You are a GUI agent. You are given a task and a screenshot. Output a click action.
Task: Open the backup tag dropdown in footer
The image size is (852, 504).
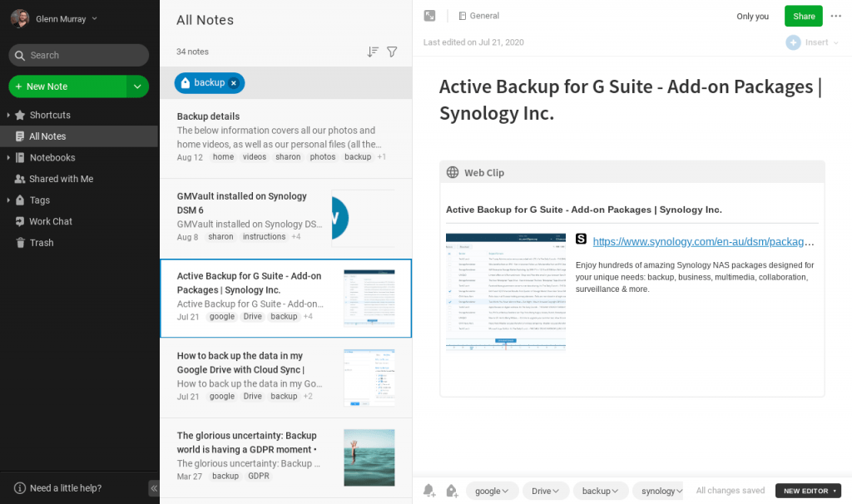(x=601, y=491)
